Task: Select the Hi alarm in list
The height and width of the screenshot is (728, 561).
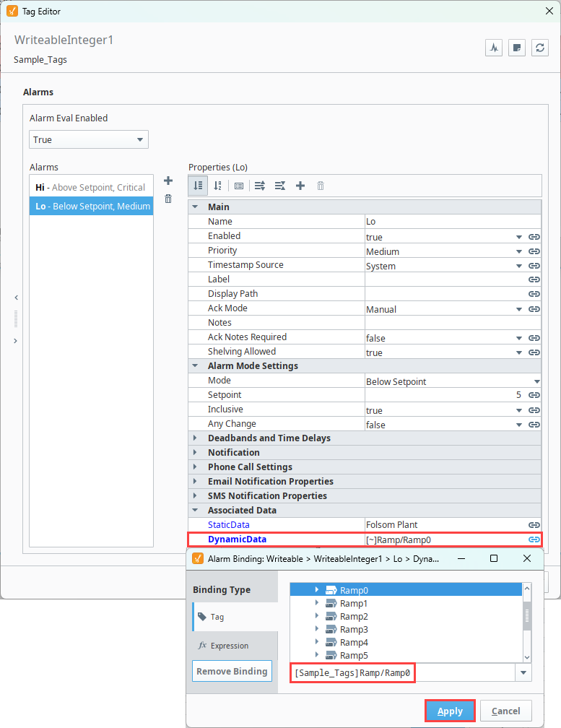Action: point(91,187)
